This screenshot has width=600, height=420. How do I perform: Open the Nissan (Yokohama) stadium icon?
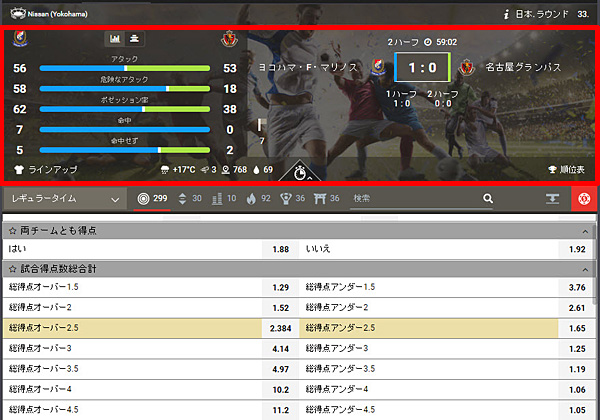18,14
